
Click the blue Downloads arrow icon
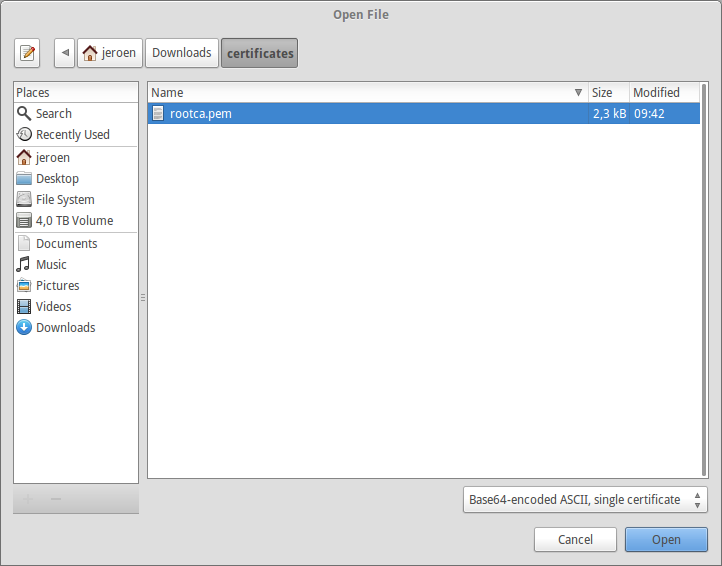[24, 327]
